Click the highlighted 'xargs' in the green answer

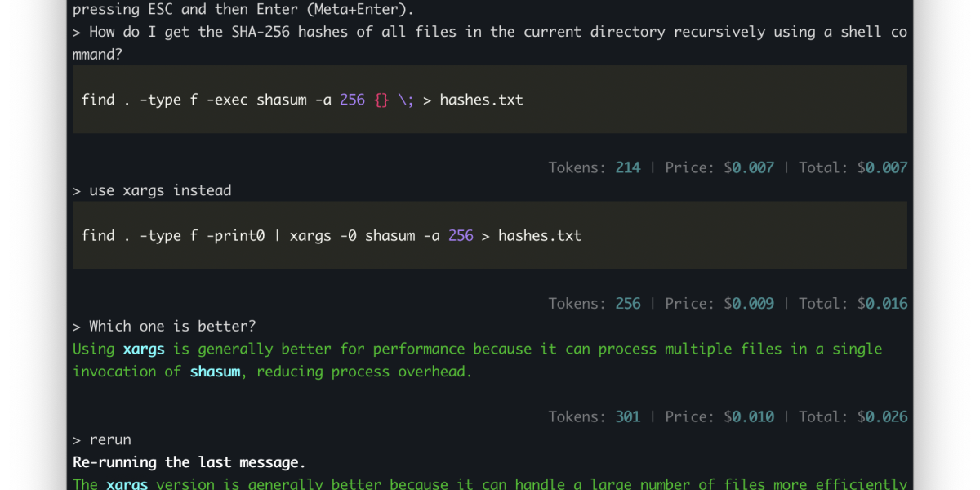pyautogui.click(x=144, y=349)
